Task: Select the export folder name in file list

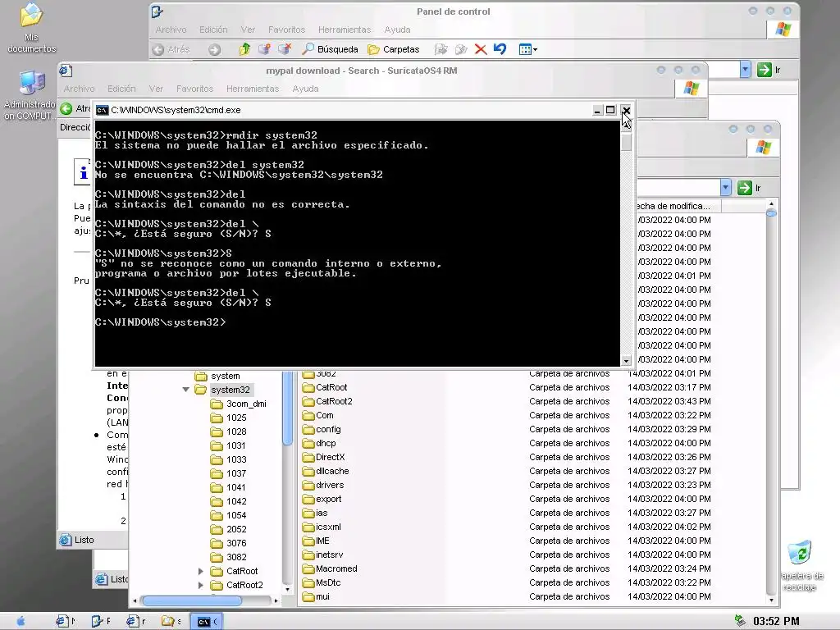Action: 328,499
